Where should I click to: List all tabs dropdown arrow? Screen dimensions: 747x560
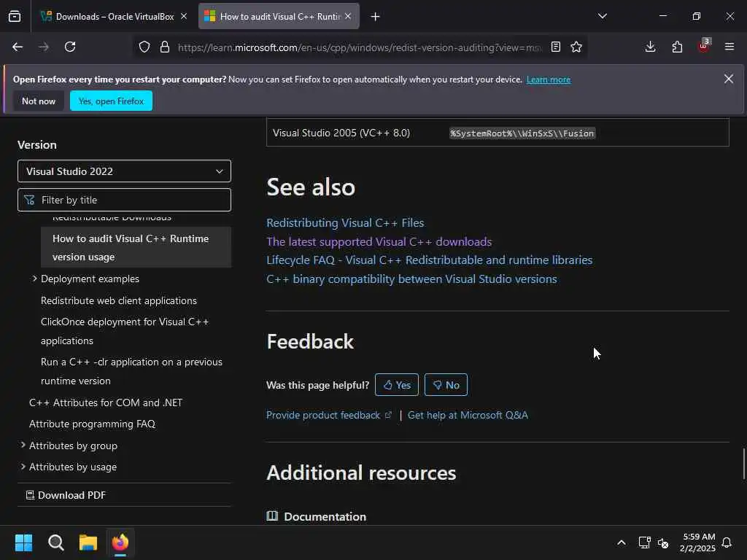603,16
